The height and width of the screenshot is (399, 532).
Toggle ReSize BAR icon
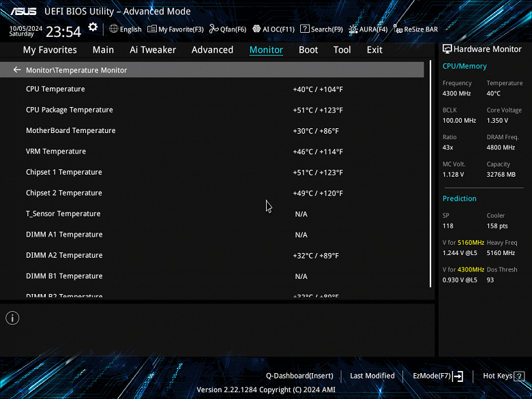tap(398, 29)
